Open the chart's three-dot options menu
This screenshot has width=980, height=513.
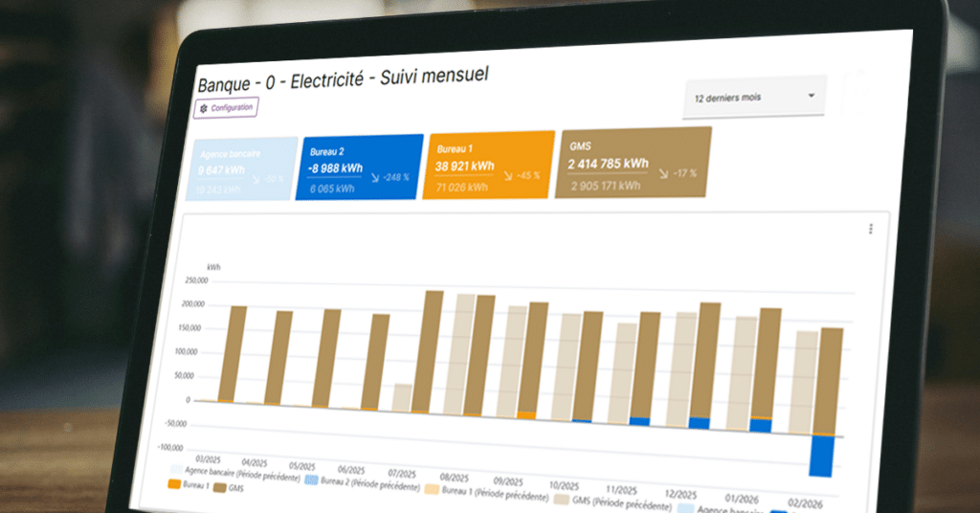click(x=870, y=229)
